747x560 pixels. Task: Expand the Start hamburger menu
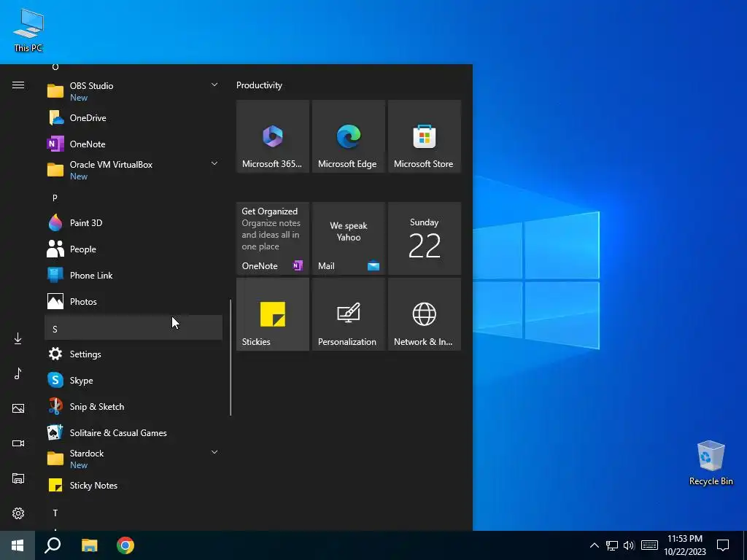18,85
